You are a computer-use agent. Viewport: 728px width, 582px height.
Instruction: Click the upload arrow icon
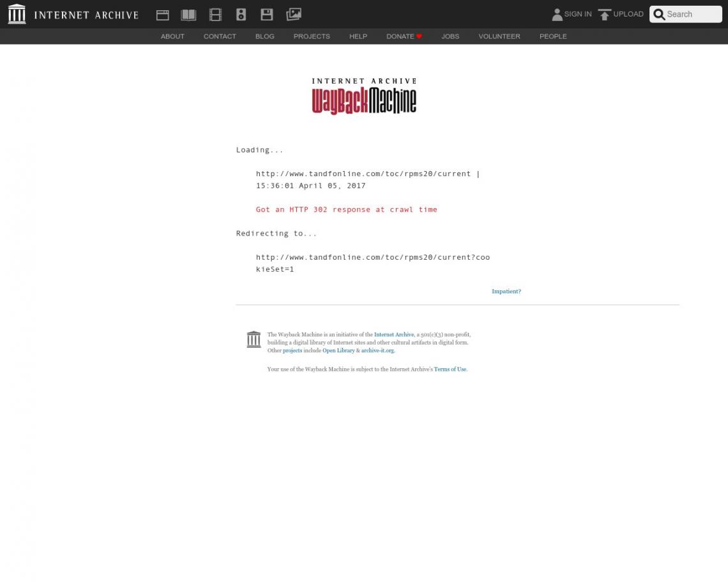604,15
